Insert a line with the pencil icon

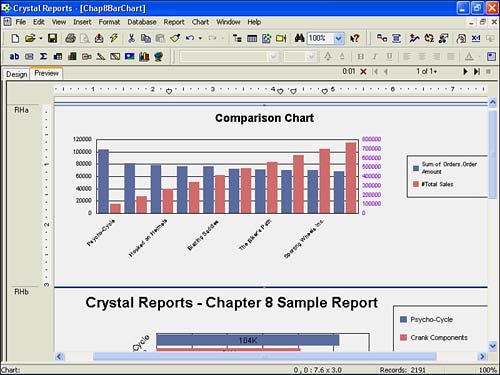click(x=101, y=57)
